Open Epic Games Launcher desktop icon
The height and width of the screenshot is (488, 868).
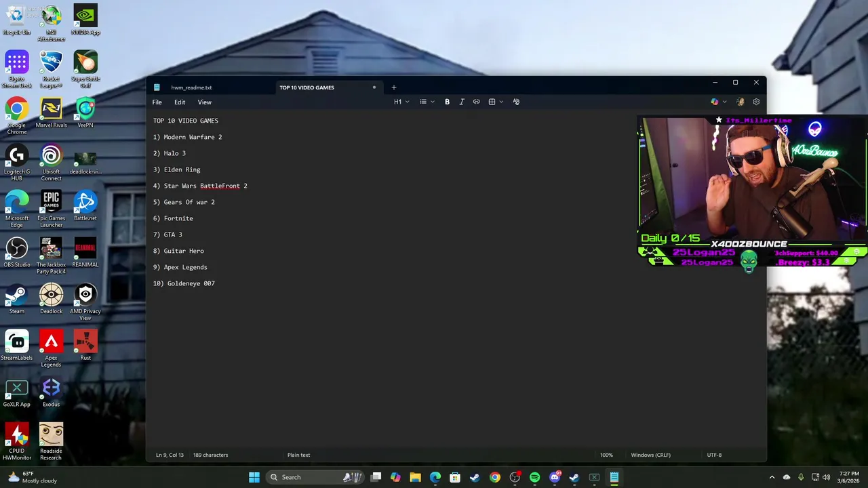tap(51, 209)
